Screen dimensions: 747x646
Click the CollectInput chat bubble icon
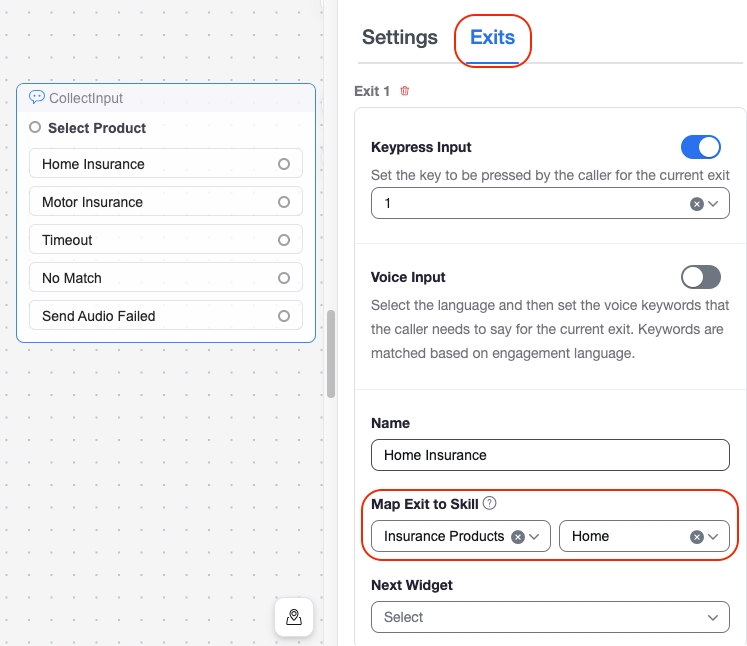pyautogui.click(x=37, y=98)
